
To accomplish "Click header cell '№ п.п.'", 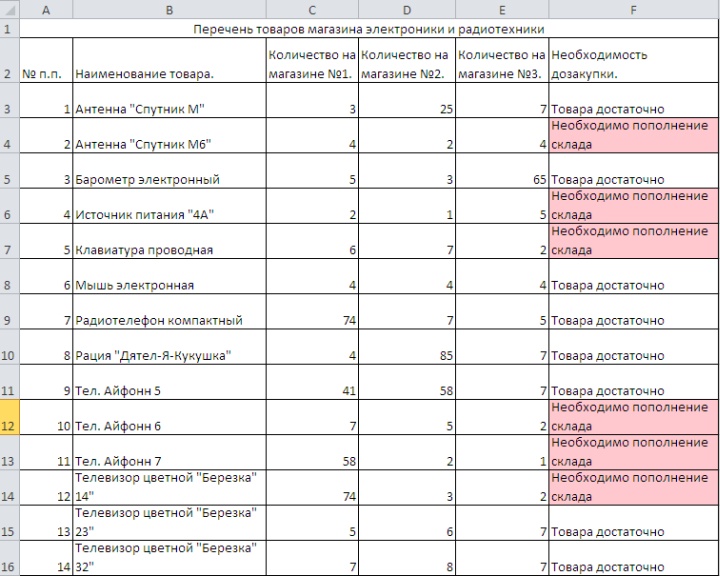I will click(46, 61).
